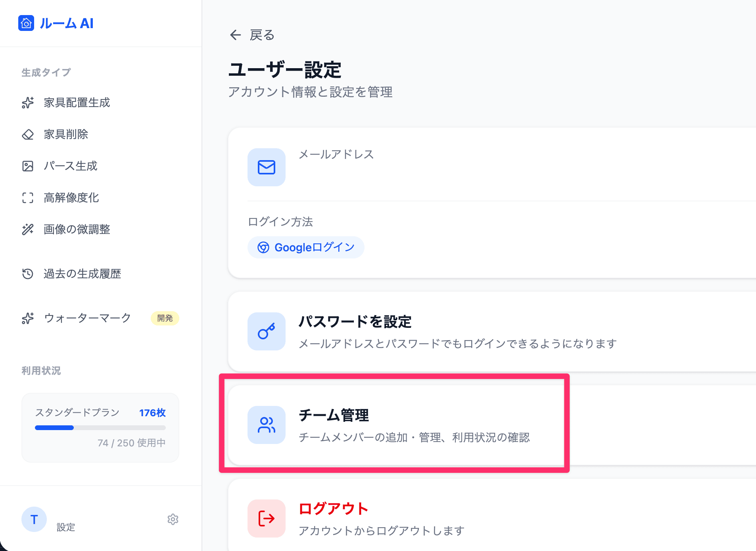The height and width of the screenshot is (551, 756).
Task: Open the settings gear icon
Action: click(x=173, y=519)
